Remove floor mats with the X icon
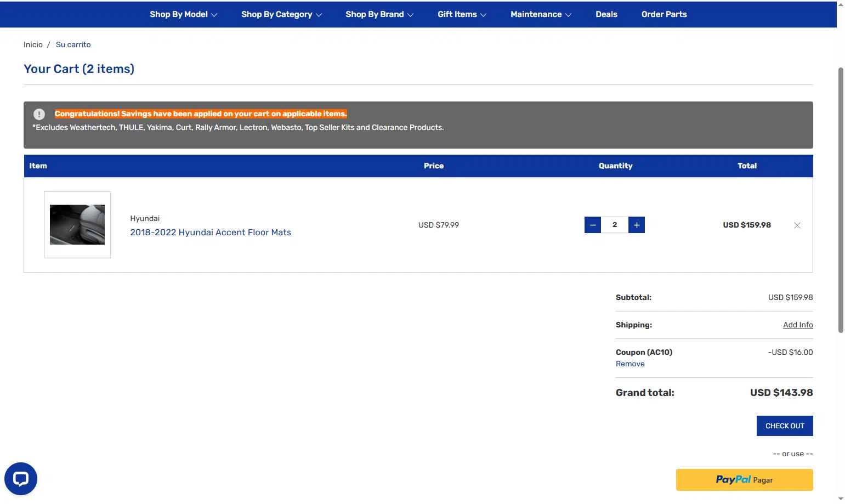The width and height of the screenshot is (845, 504). [797, 225]
